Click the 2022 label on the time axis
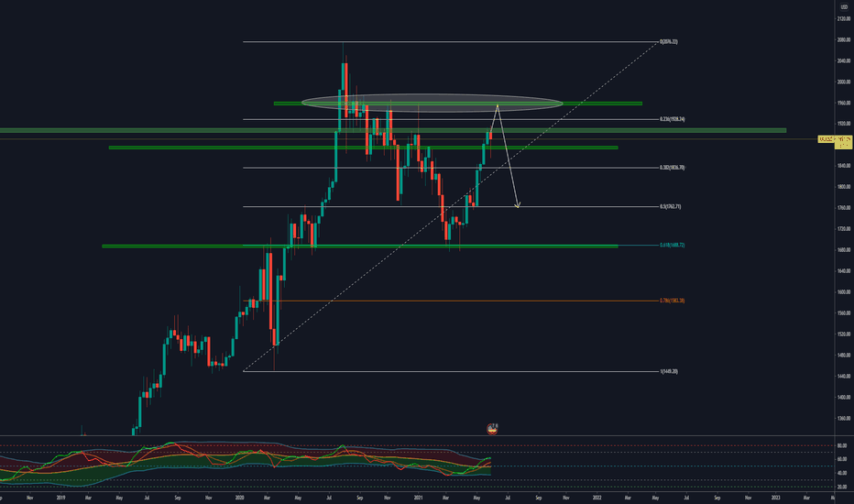 (597, 498)
